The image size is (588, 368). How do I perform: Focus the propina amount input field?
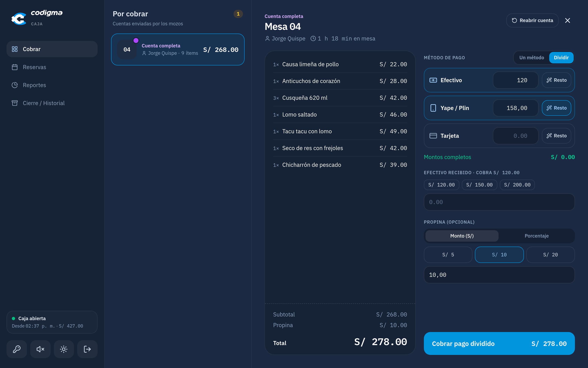[499, 275]
